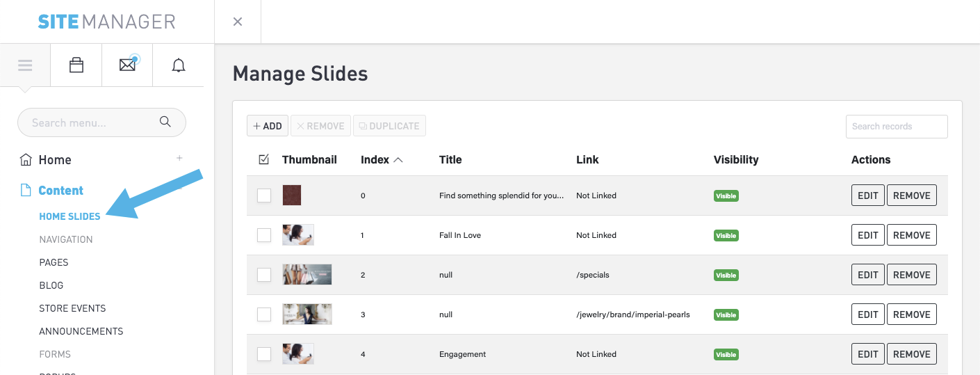Collapse the Content menu section

point(179,188)
